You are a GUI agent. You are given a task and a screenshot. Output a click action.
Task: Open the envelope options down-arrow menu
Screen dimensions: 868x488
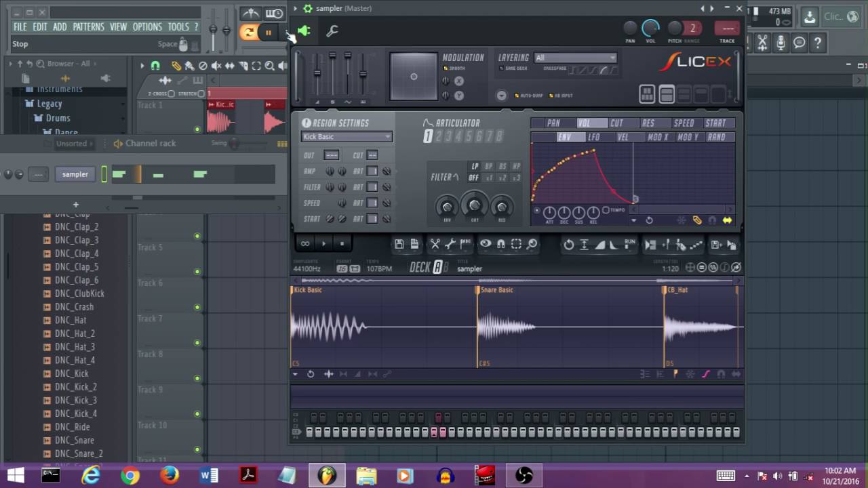click(633, 220)
